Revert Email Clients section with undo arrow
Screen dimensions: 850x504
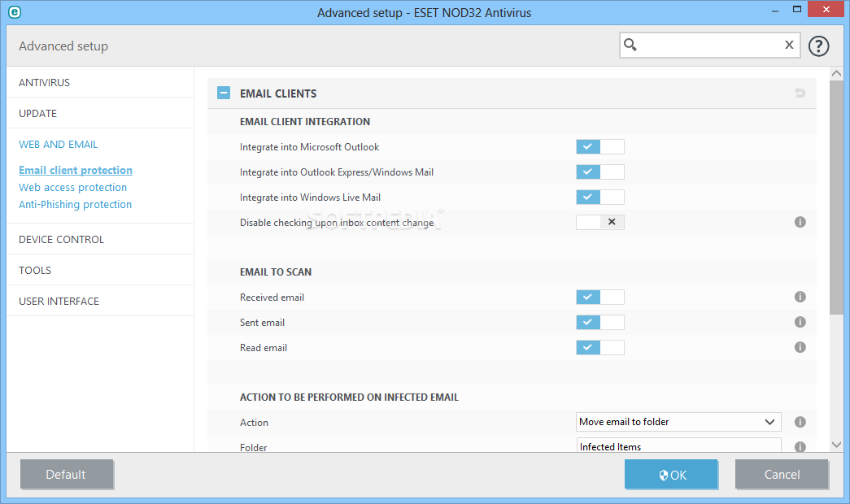(x=800, y=93)
